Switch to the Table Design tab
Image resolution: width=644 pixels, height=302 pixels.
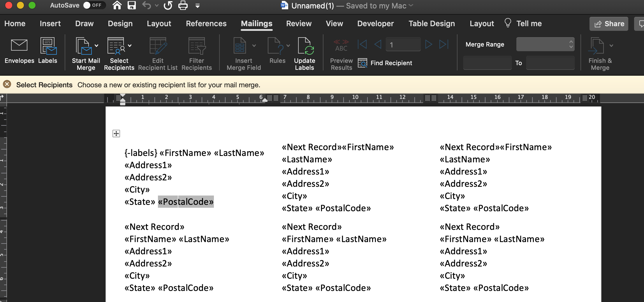[x=432, y=24]
